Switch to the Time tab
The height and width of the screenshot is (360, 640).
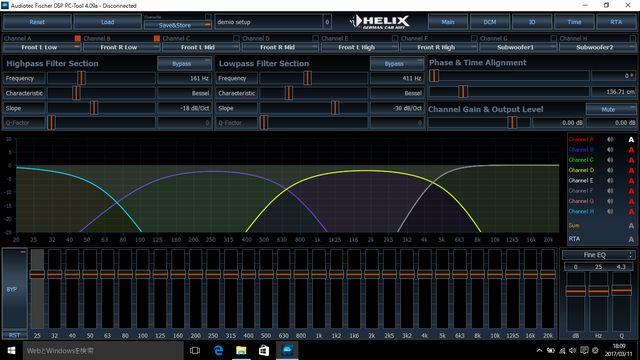[574, 22]
